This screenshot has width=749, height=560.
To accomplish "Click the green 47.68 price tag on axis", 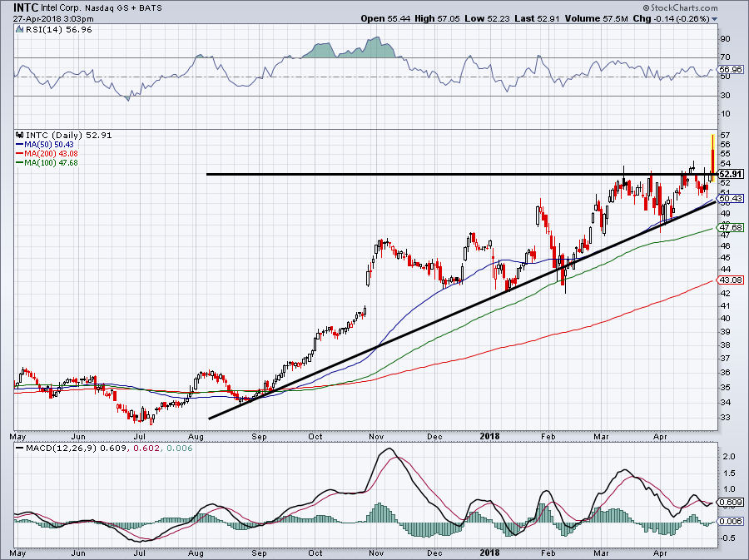I will tap(732, 228).
